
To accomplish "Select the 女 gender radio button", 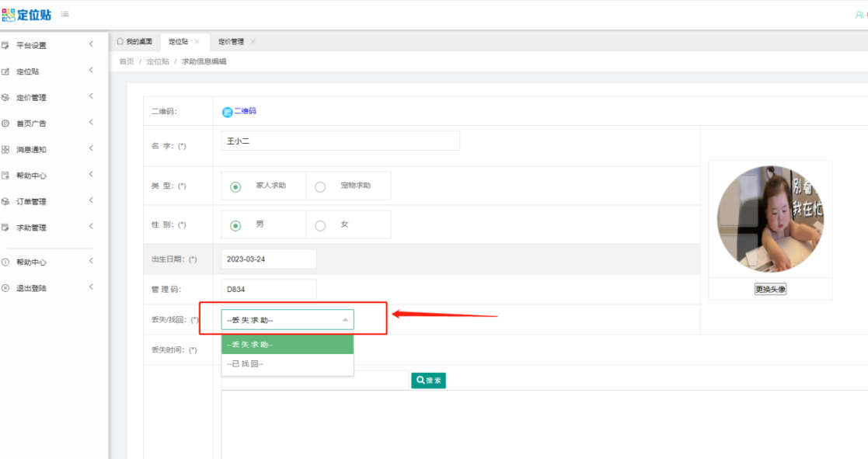I will click(x=320, y=225).
